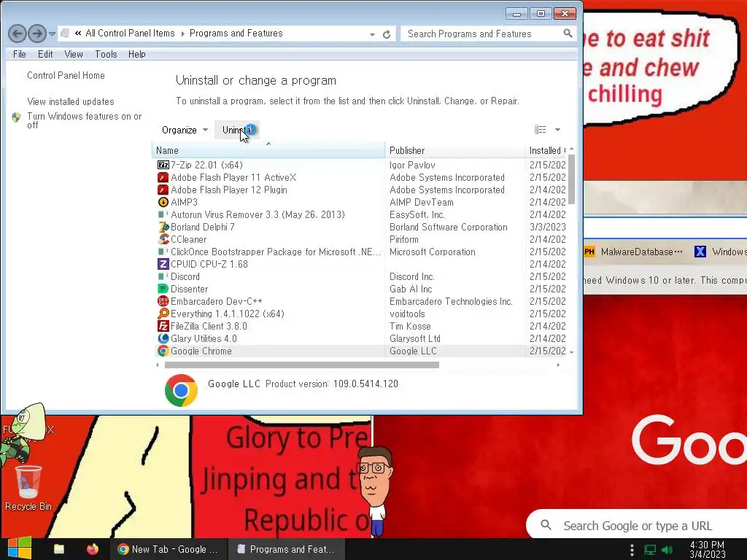Click the search magnifier icon
The image size is (747, 560).
point(568,34)
